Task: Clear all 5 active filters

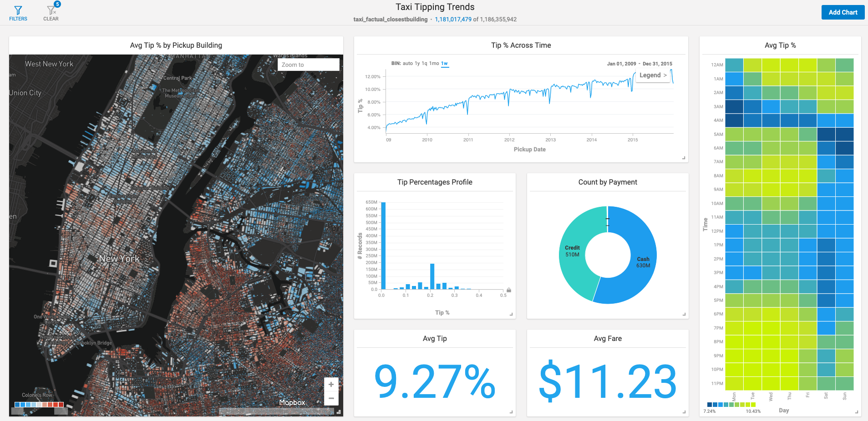Action: point(51,11)
